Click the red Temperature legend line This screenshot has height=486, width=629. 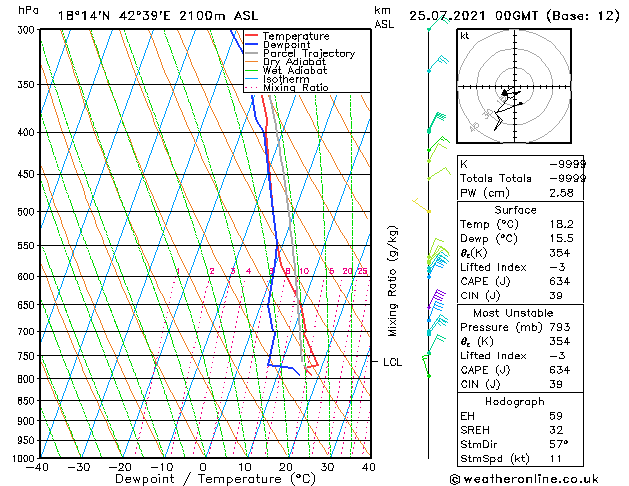click(x=251, y=35)
